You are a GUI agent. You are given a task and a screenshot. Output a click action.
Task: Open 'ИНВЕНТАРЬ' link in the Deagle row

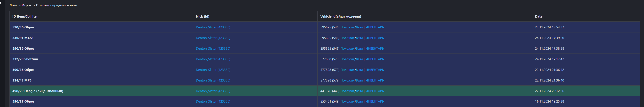tap(374, 91)
